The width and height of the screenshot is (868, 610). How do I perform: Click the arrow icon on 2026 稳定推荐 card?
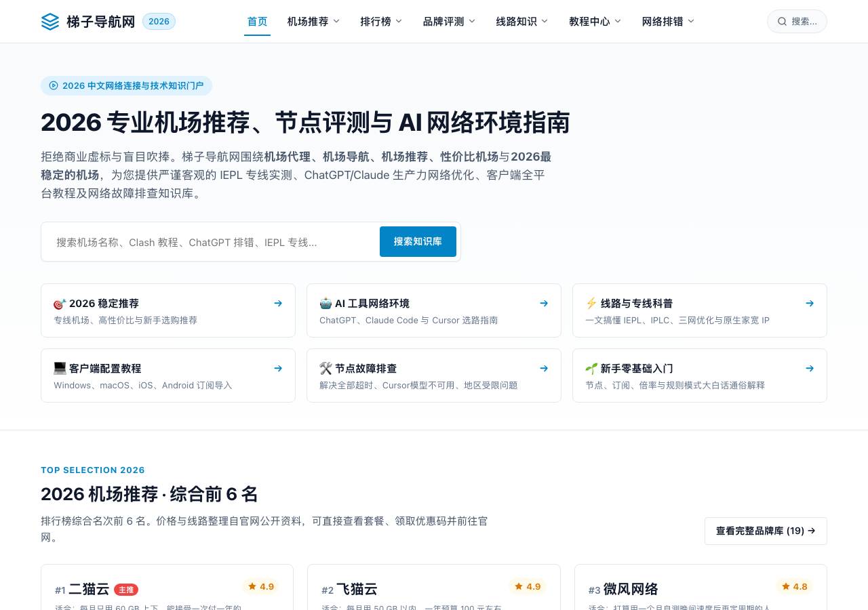click(278, 304)
